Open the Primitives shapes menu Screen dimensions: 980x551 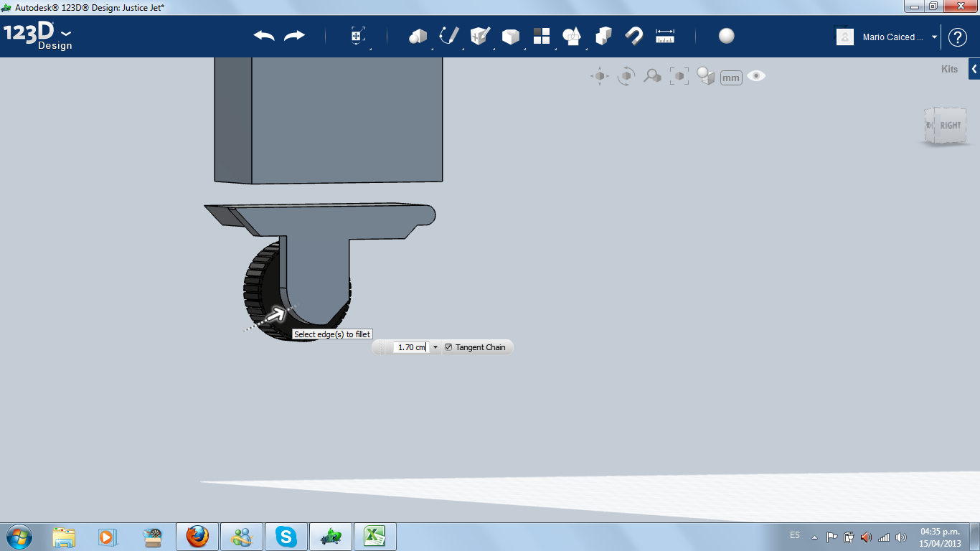(418, 36)
